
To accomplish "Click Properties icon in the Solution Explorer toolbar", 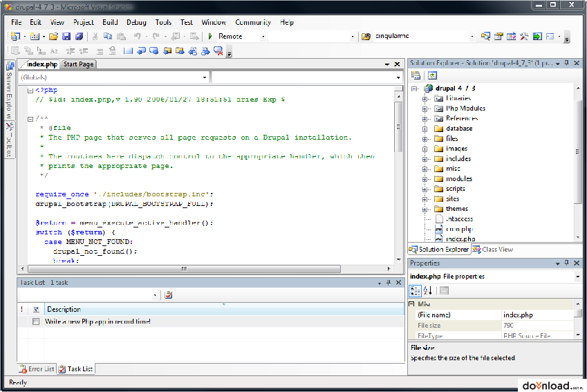I will (416, 75).
